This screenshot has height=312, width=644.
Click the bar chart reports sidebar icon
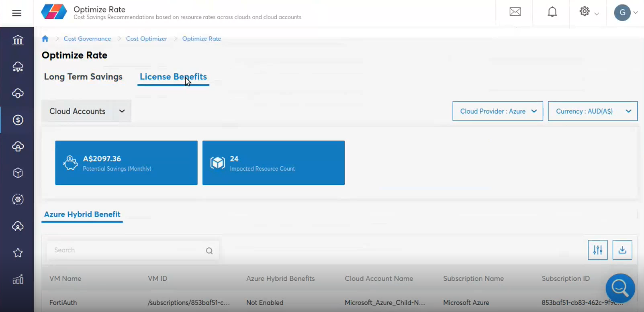click(x=18, y=279)
